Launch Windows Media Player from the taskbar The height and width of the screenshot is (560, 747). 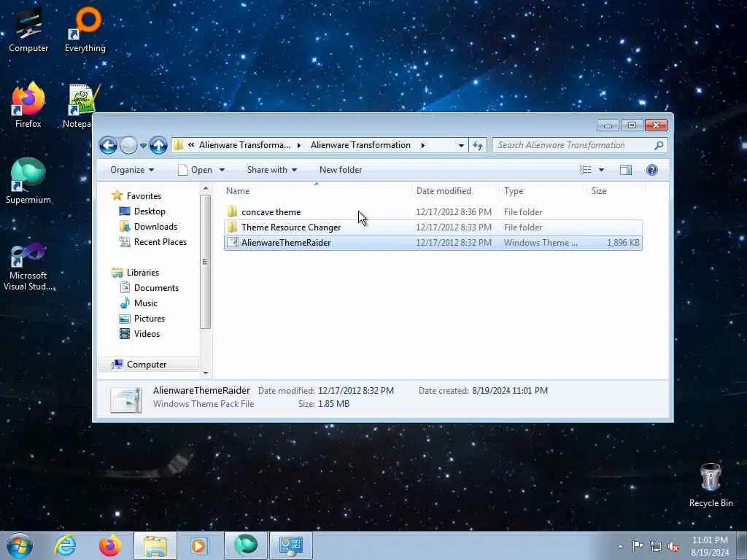tap(199, 545)
